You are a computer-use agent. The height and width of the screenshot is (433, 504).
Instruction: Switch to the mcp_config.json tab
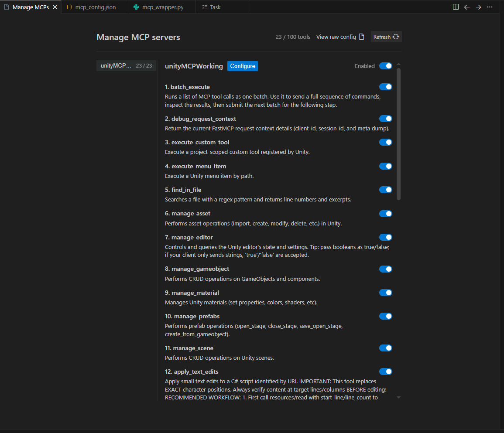tap(95, 7)
